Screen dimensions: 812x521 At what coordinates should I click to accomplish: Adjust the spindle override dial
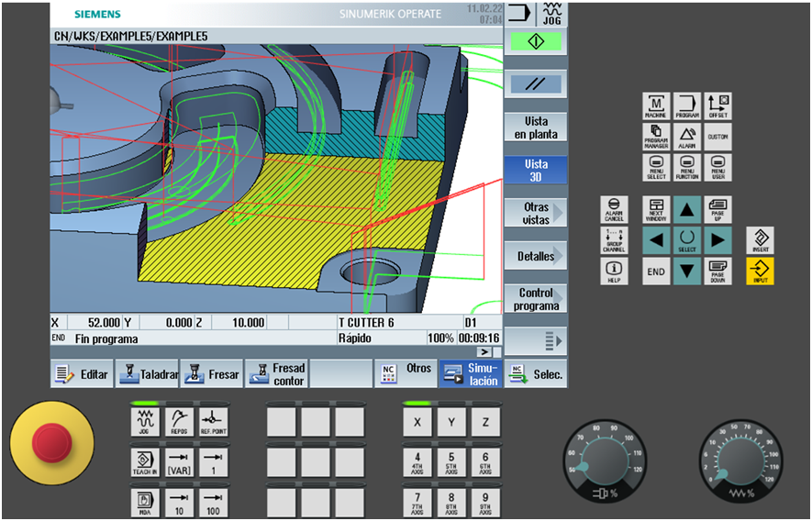tap(605, 461)
